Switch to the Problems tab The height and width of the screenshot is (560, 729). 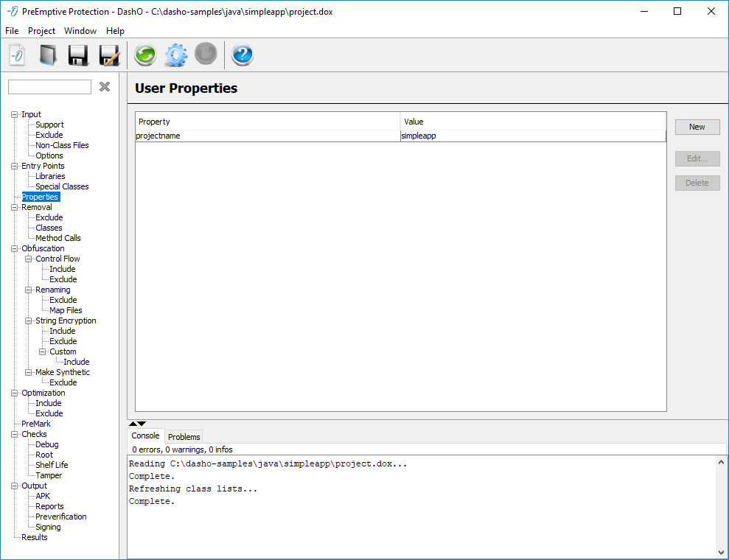(184, 436)
